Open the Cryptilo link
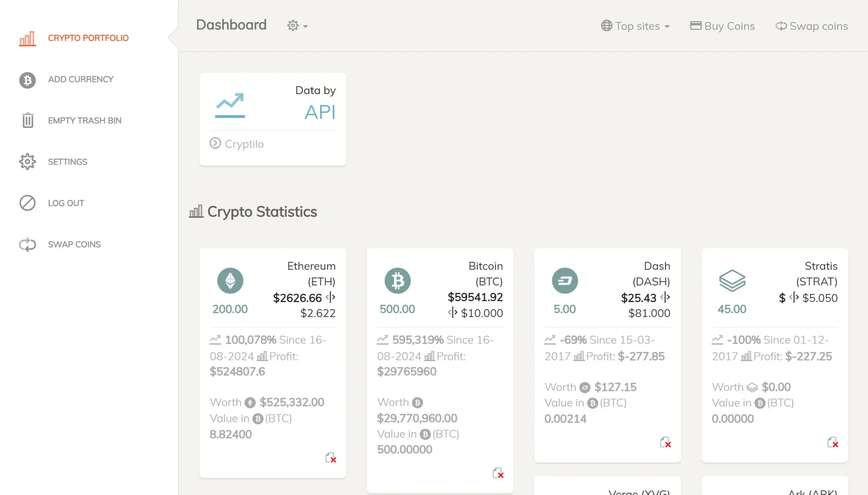The width and height of the screenshot is (868, 495). pos(244,144)
